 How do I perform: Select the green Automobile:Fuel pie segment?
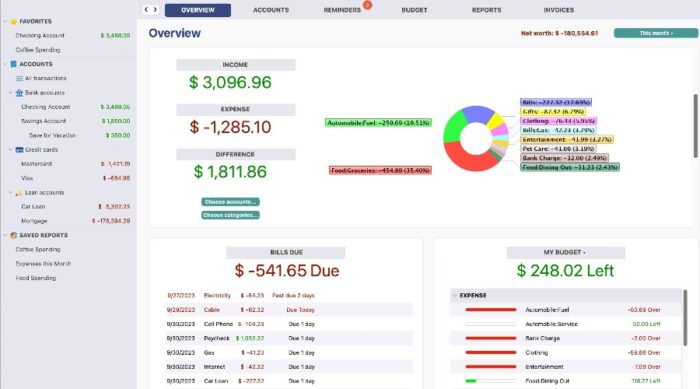coord(453,126)
